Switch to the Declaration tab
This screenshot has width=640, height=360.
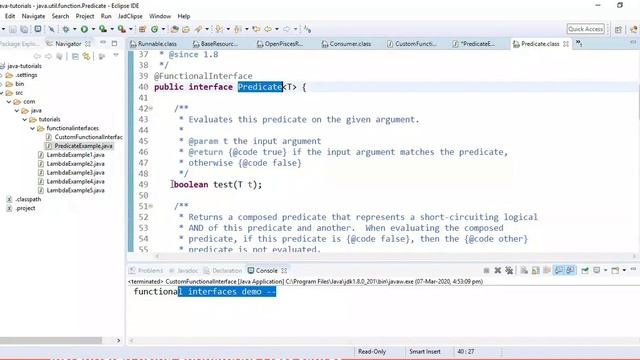[x=223, y=271]
